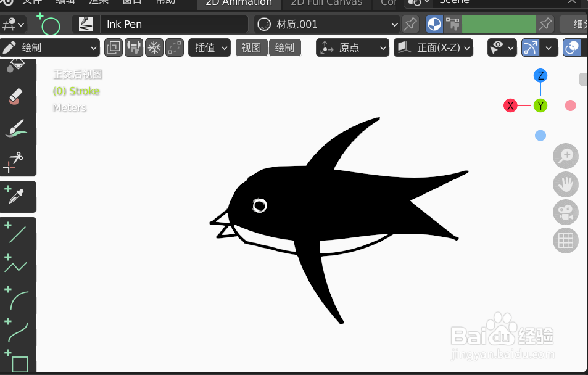
Task: Open the 材质.001 material dropdown
Action: point(326,24)
